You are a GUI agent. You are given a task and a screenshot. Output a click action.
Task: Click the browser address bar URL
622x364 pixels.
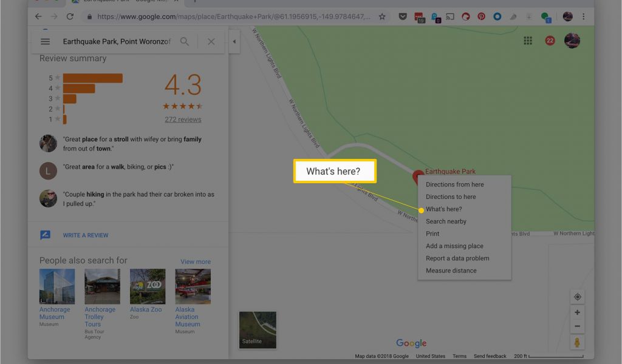[234, 16]
